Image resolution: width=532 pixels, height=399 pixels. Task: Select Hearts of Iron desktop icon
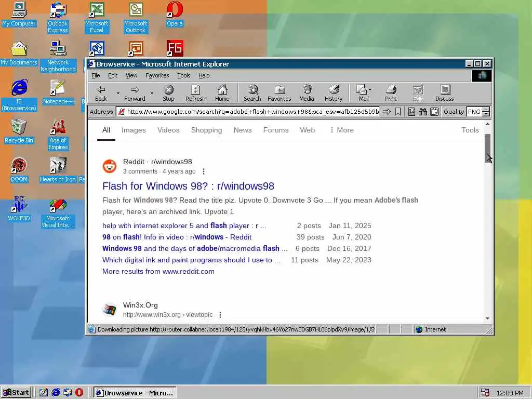click(58, 170)
